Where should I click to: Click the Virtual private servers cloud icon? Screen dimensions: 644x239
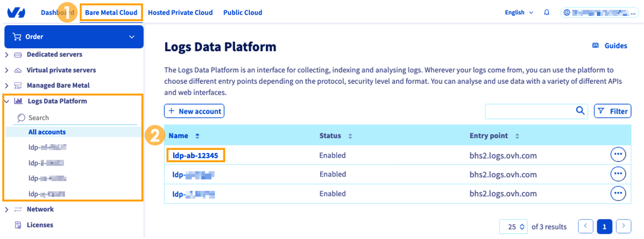18,70
